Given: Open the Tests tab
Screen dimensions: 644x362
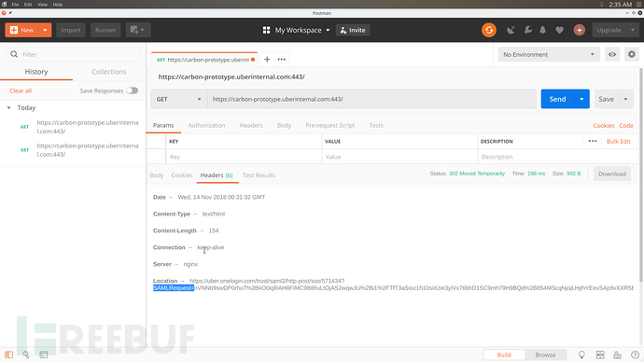Looking at the screenshot, I should click(x=376, y=125).
